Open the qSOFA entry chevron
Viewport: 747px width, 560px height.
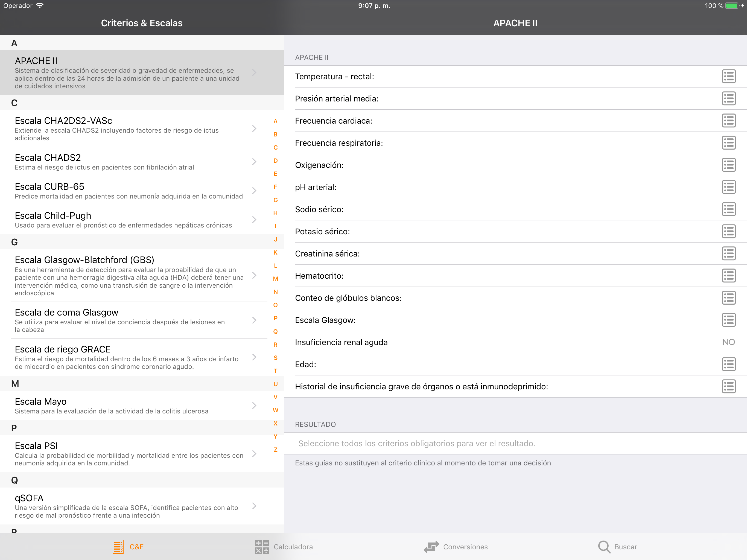[254, 506]
